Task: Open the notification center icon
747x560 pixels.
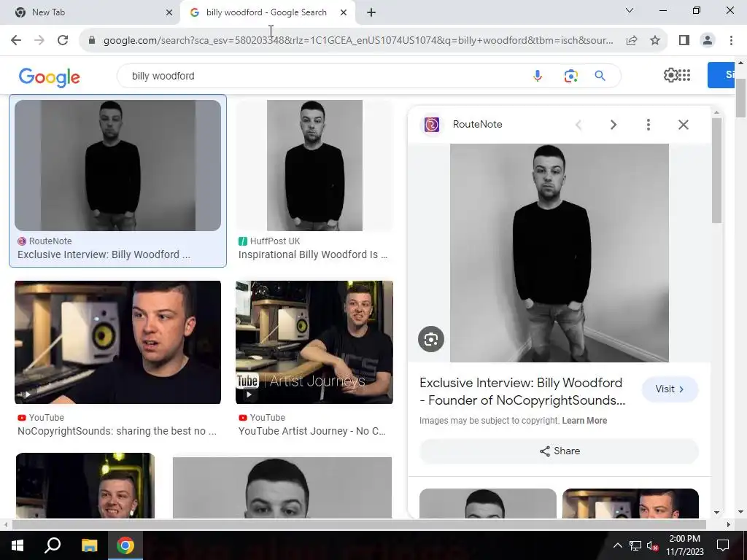Action: [x=723, y=545]
